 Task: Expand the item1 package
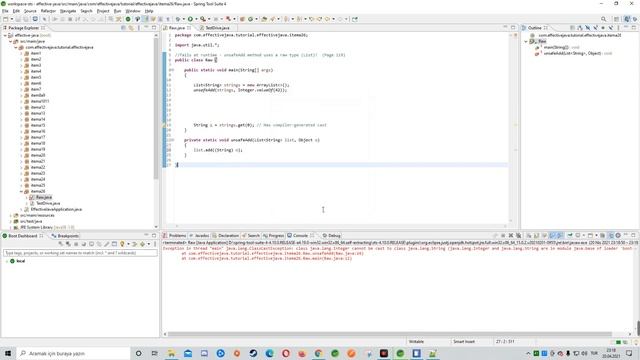[21, 53]
